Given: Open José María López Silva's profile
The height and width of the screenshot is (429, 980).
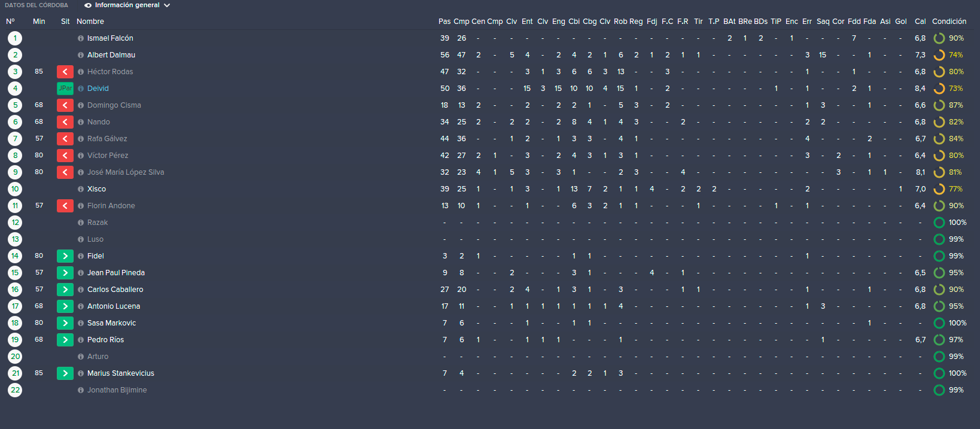Looking at the screenshot, I should click(x=126, y=172).
